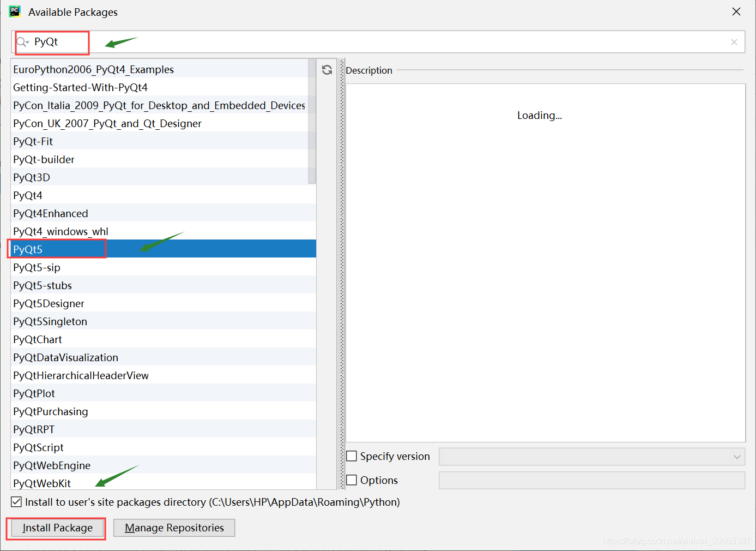Click the Options text field
The width and height of the screenshot is (756, 551).
[592, 481]
